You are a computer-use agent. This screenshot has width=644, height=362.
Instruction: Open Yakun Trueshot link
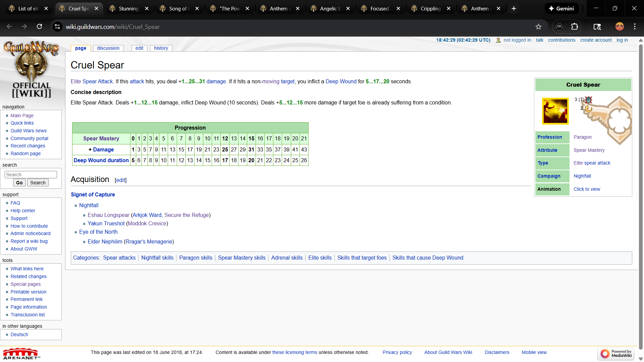[106, 223]
